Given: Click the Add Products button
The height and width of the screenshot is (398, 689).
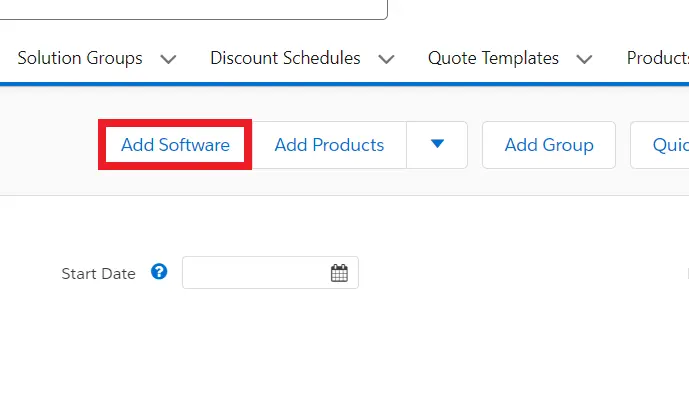Looking at the screenshot, I should pyautogui.click(x=329, y=145).
